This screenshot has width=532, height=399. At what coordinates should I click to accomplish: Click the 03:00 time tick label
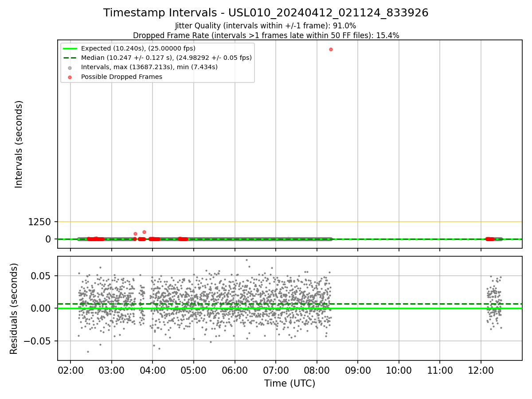click(112, 369)
